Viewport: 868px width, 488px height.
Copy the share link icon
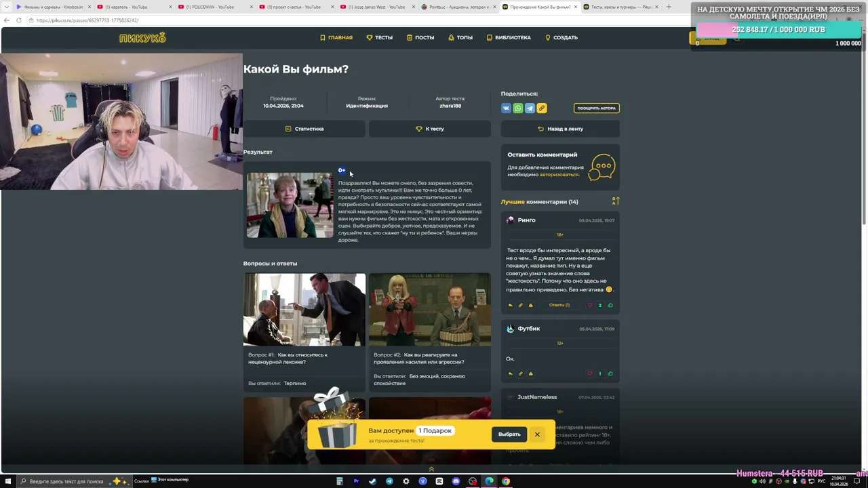542,108
